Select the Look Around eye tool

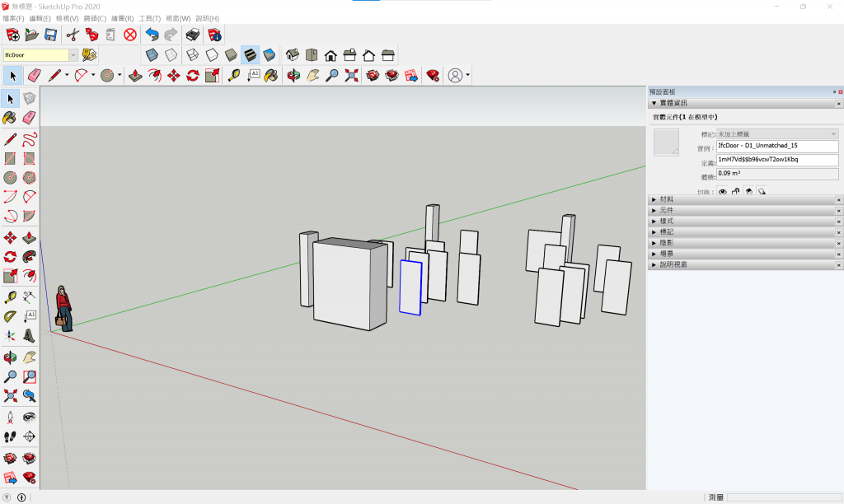coord(29,418)
